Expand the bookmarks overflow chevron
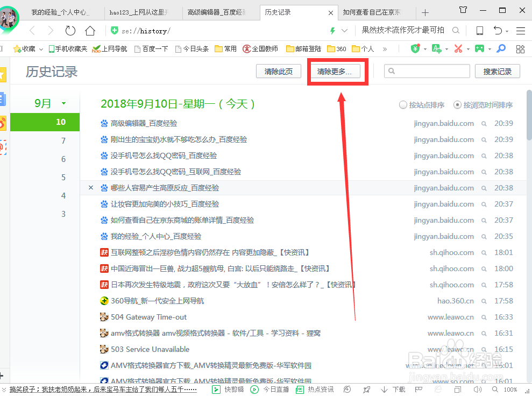Image resolution: width=532 pixels, height=396 pixels. [384, 48]
